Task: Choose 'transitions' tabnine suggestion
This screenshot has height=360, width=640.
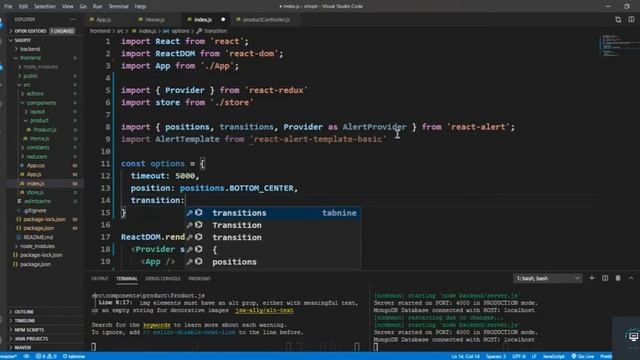Action: (273, 213)
